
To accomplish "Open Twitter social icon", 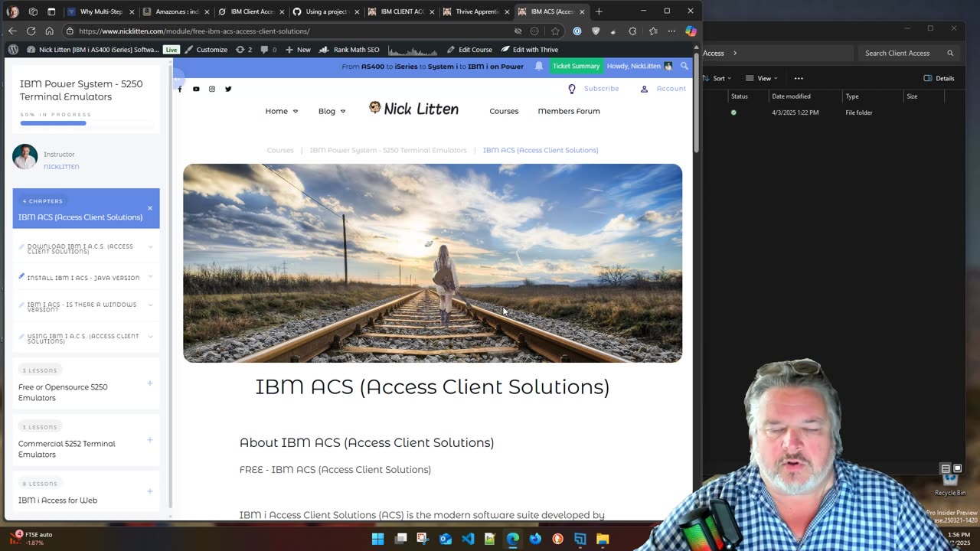I will 228,89.
